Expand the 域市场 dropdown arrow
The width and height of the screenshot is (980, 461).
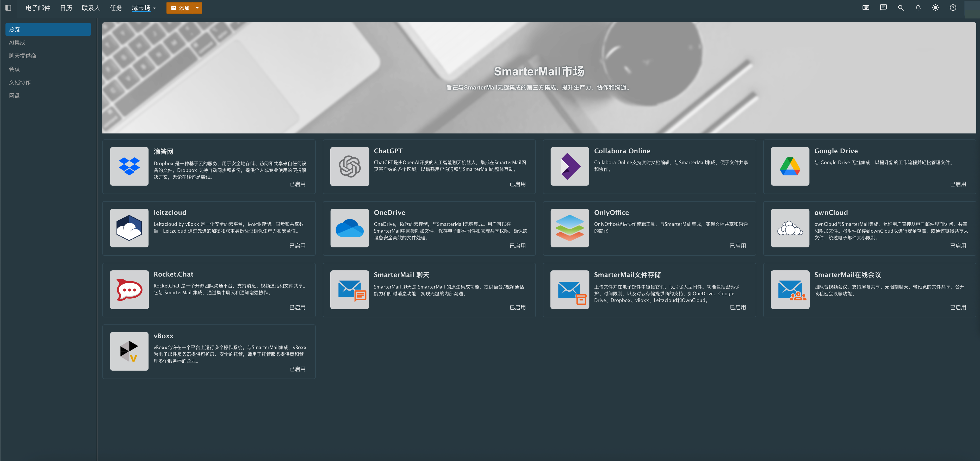click(x=154, y=8)
